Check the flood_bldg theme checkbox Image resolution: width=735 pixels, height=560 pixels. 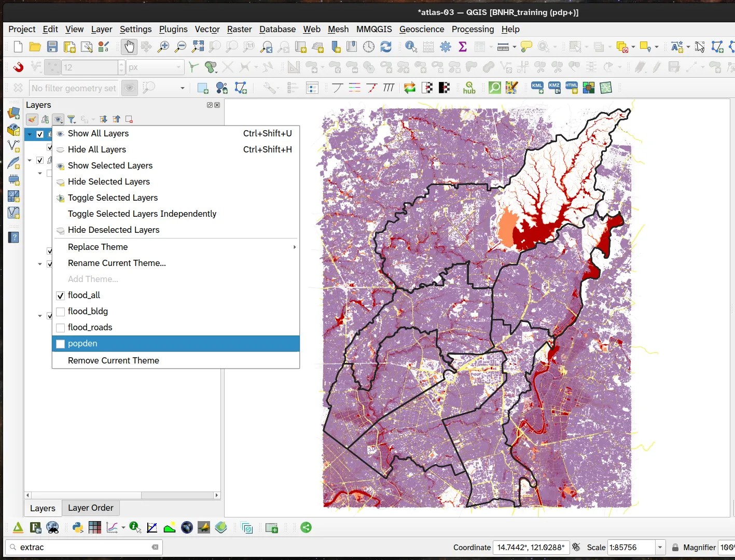pyautogui.click(x=61, y=312)
